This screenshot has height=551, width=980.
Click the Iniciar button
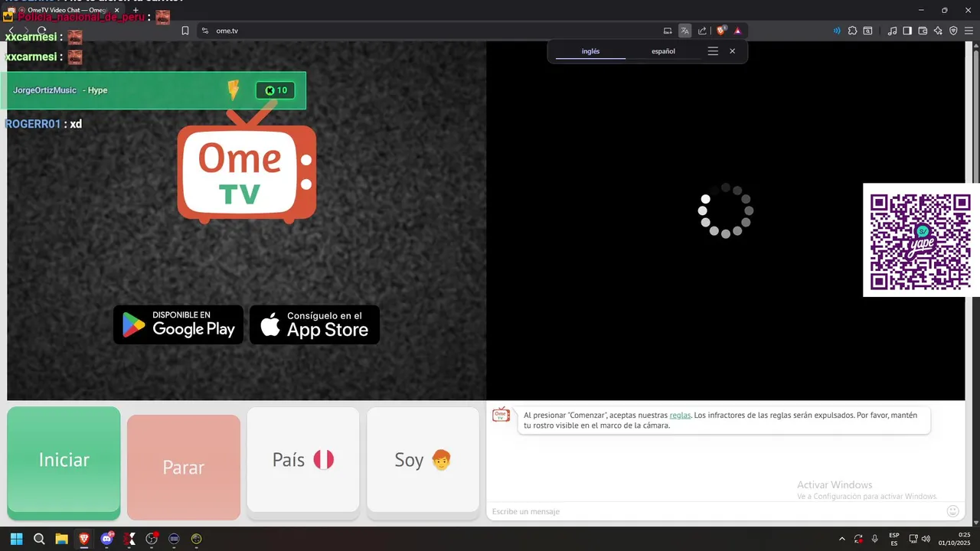point(64,462)
